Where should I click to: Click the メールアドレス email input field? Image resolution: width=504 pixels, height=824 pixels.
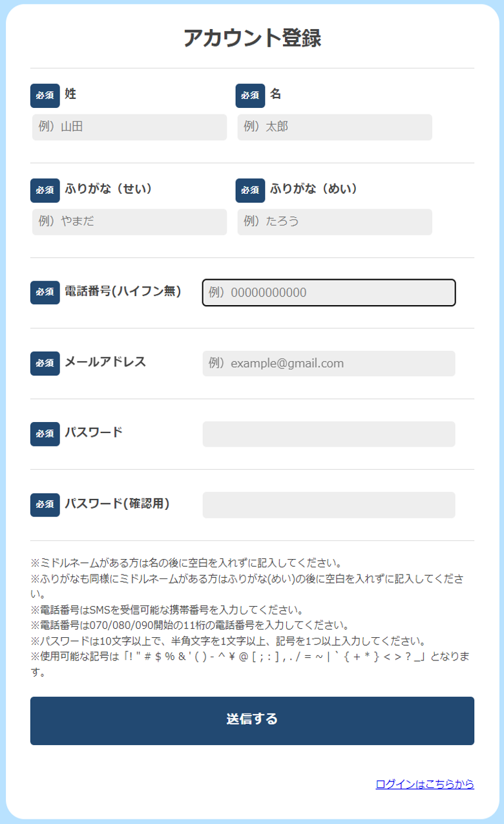point(329,364)
